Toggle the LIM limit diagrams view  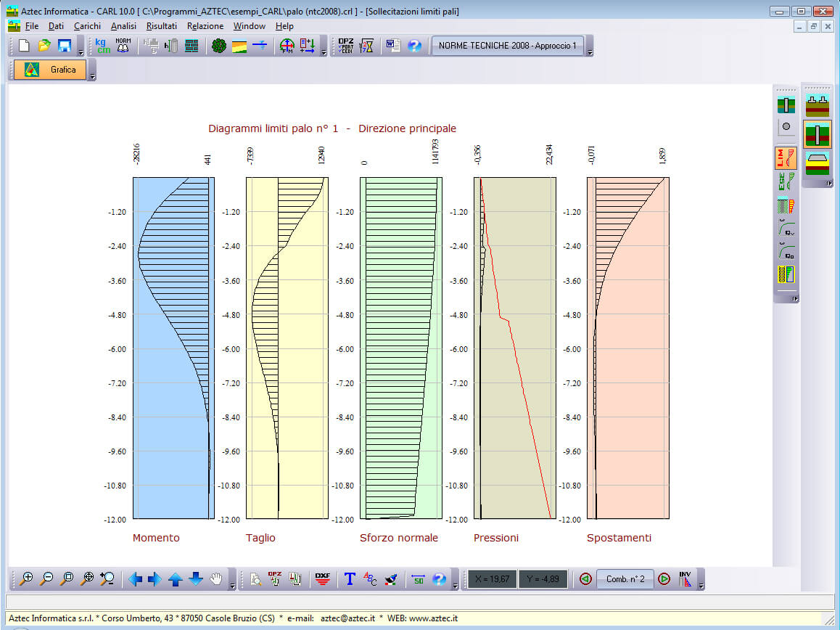pos(786,158)
